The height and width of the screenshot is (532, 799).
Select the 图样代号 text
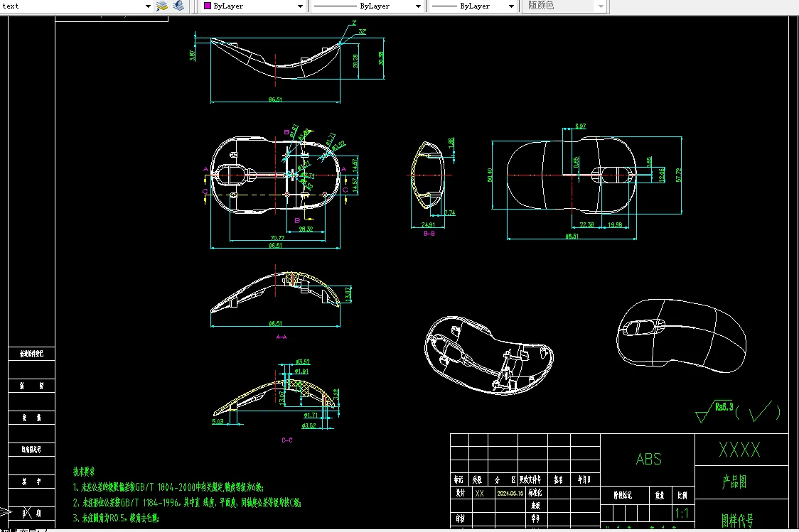tap(737, 521)
